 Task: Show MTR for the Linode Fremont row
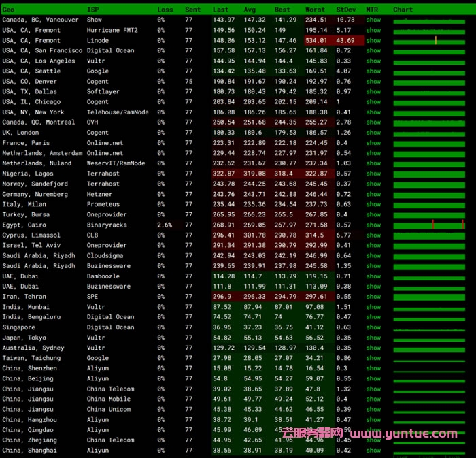[x=373, y=40]
